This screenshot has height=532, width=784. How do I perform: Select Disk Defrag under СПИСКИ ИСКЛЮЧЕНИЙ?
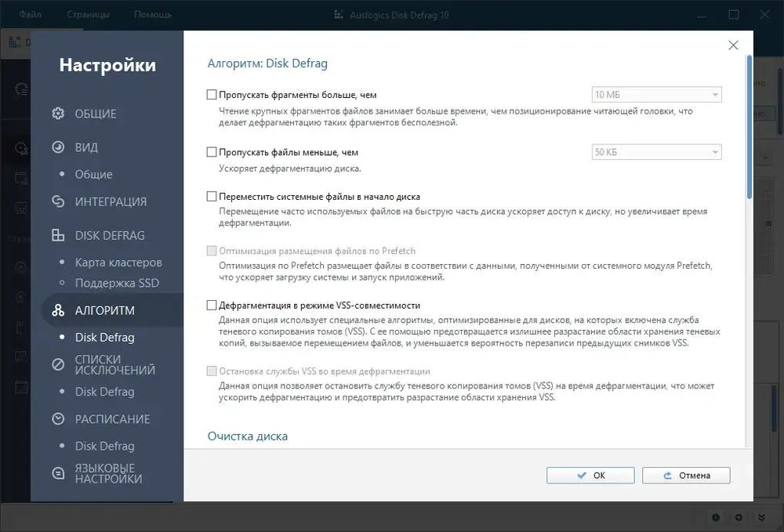pyautogui.click(x=104, y=392)
